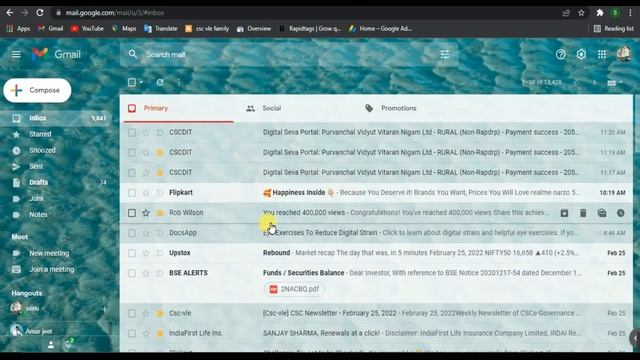
Task: Open the Reading list
Action: 613,29
